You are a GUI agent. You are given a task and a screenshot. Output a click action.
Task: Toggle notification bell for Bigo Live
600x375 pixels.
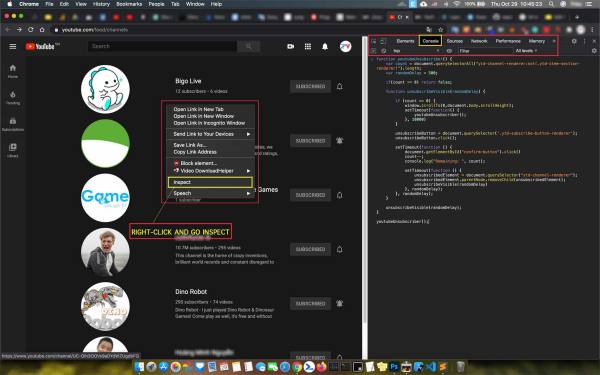pos(339,86)
